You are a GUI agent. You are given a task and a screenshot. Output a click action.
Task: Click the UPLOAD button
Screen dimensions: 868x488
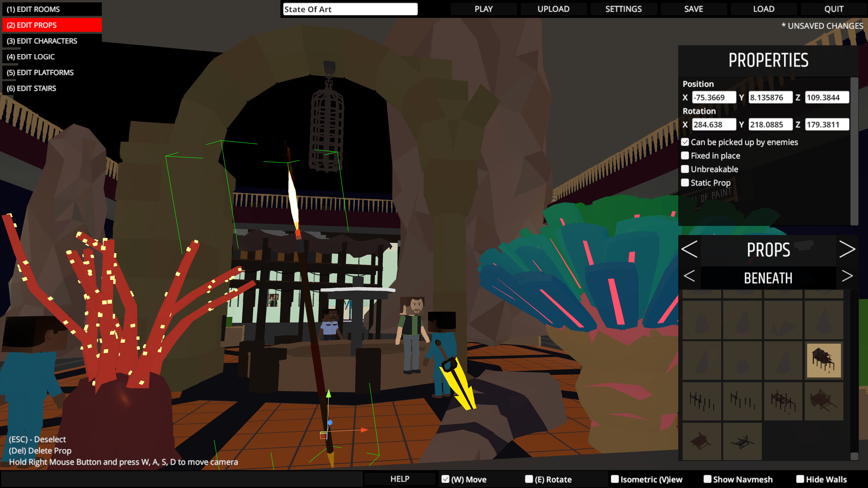(554, 9)
